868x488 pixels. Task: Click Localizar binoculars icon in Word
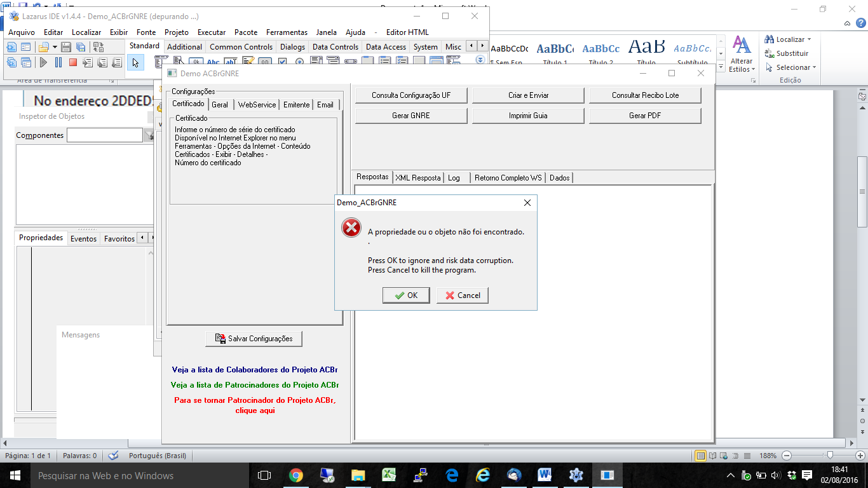point(769,39)
